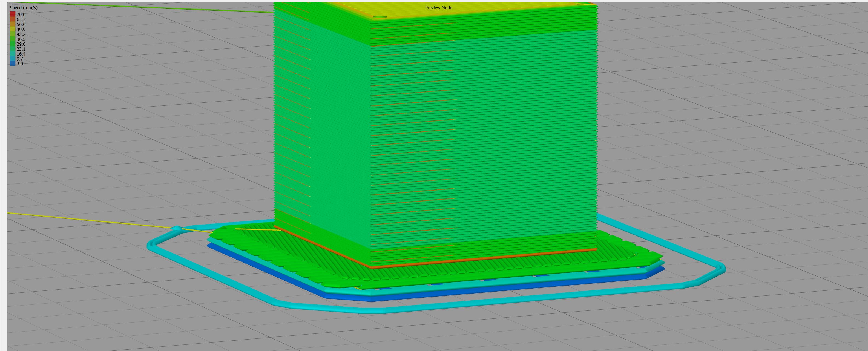The height and width of the screenshot is (351, 868).
Task: Select the "29.8" legend value text
Action: [21, 44]
